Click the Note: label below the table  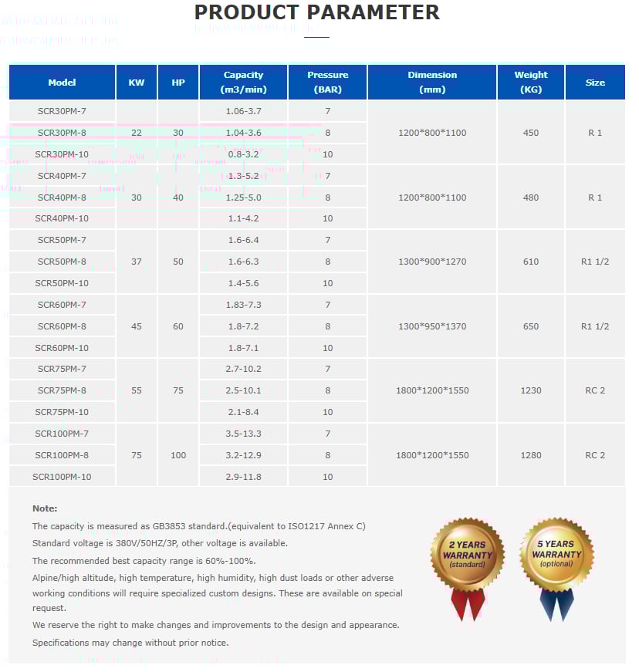pos(45,508)
